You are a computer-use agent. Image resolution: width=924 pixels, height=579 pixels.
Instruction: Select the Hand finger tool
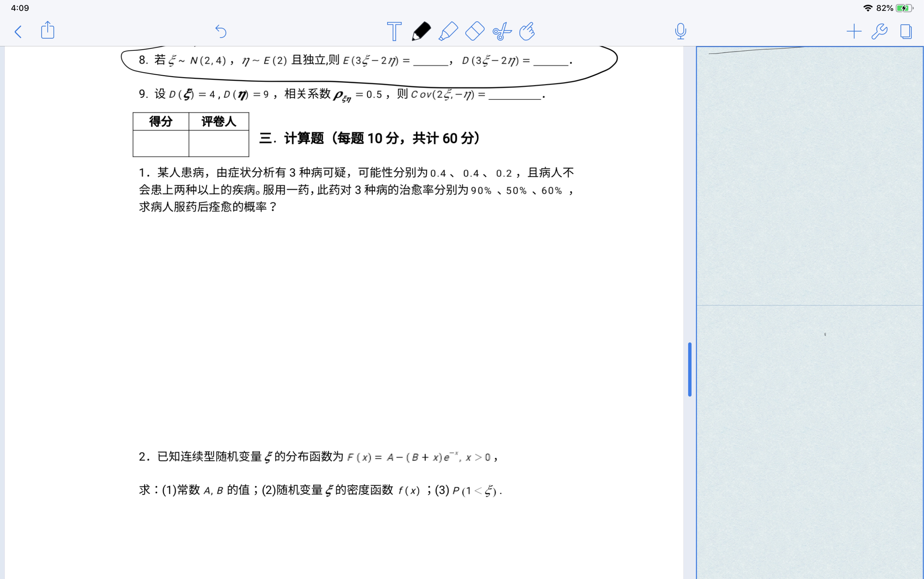[x=527, y=31]
